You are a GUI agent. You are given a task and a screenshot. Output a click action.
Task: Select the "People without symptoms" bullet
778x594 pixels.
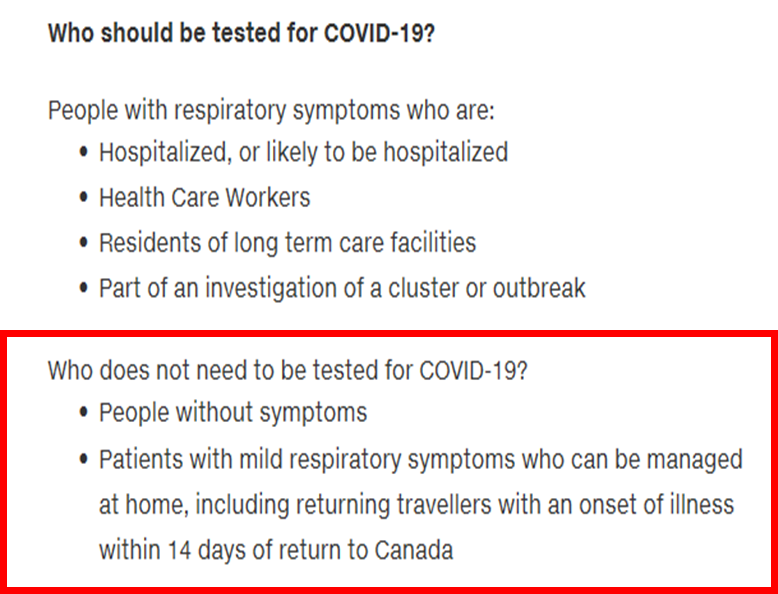click(233, 413)
